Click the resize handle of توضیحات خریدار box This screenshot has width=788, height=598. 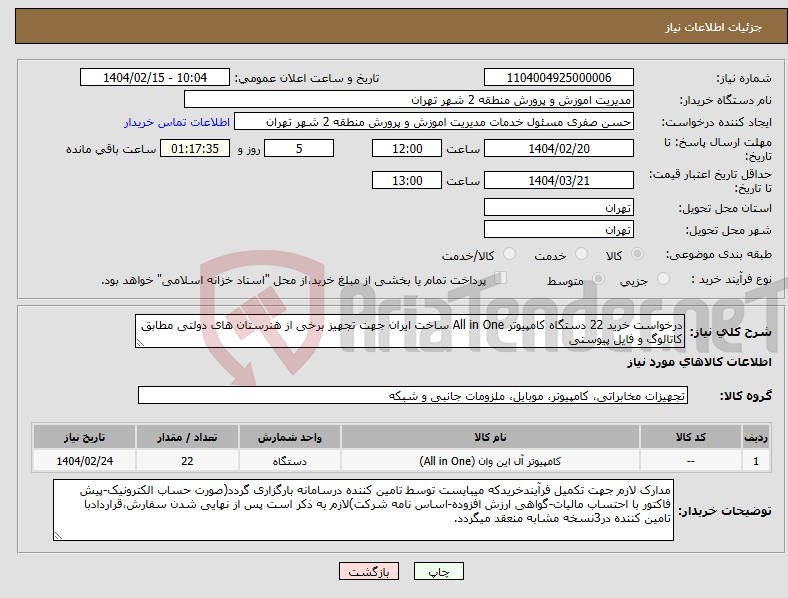58,536
